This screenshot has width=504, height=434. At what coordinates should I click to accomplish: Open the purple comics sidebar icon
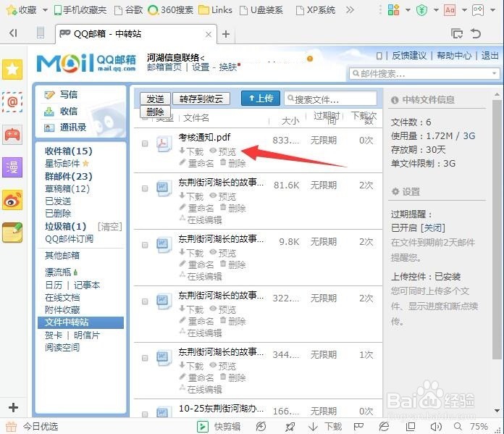[12, 167]
